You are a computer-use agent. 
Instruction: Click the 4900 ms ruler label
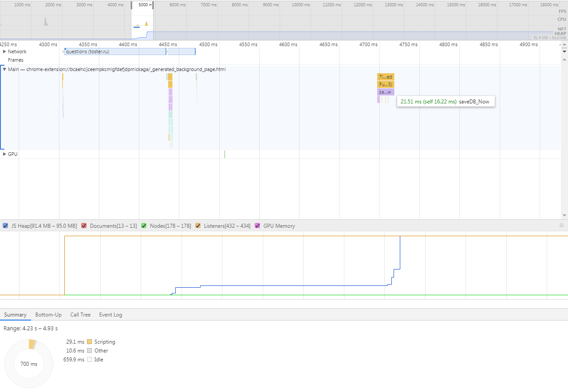529,44
